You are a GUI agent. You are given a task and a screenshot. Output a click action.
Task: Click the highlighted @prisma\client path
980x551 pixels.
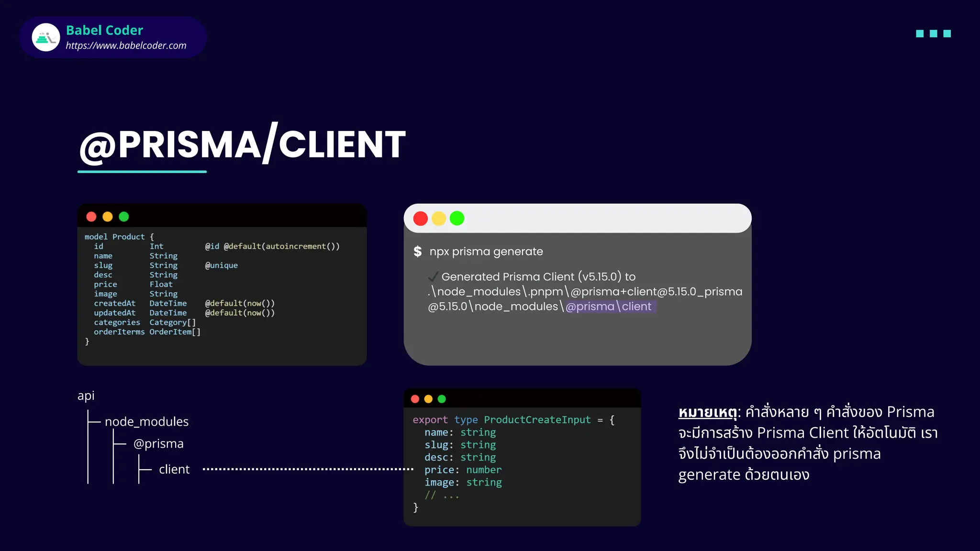[609, 307]
